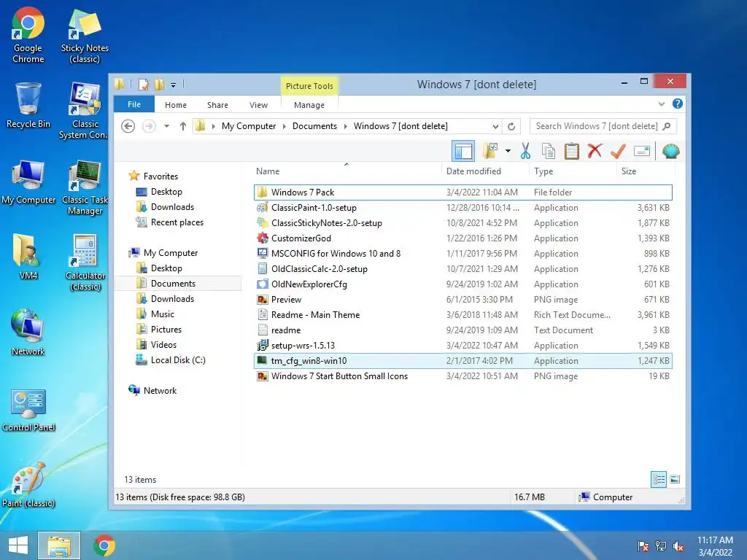Toggle the navigation pane layout button
Viewport: 747px width, 560px height.
click(463, 152)
